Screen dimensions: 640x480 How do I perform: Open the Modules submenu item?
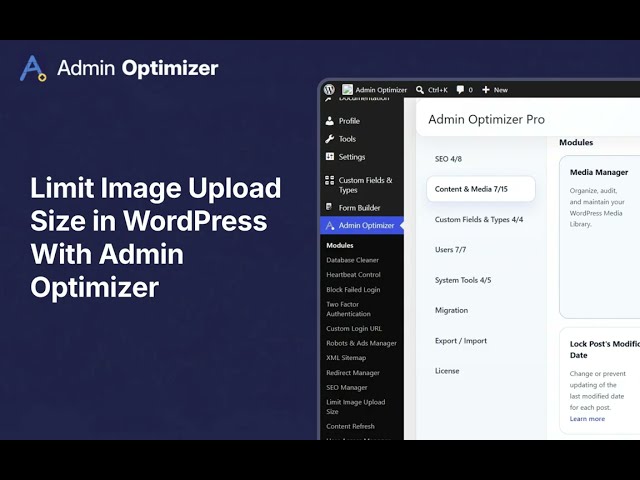(340, 245)
